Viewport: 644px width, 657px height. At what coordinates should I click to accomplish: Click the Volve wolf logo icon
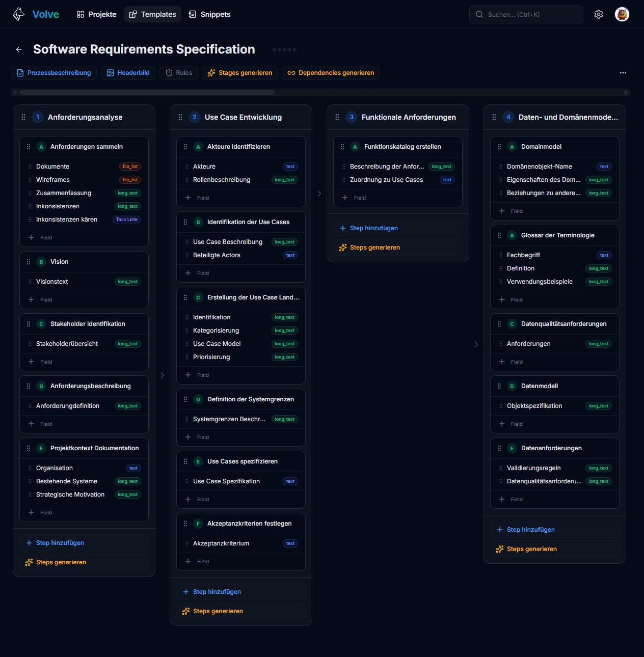(19, 14)
